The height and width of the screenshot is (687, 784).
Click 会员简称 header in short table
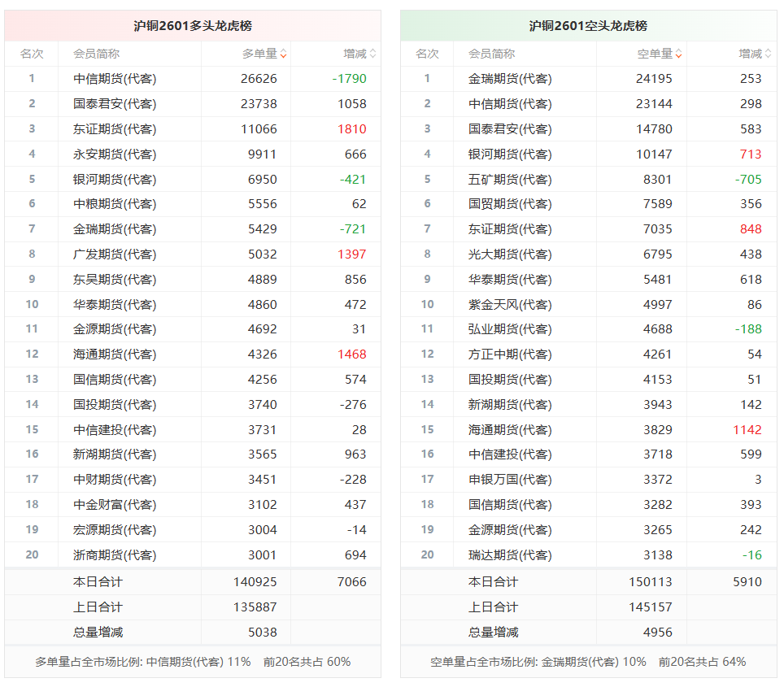pos(491,54)
